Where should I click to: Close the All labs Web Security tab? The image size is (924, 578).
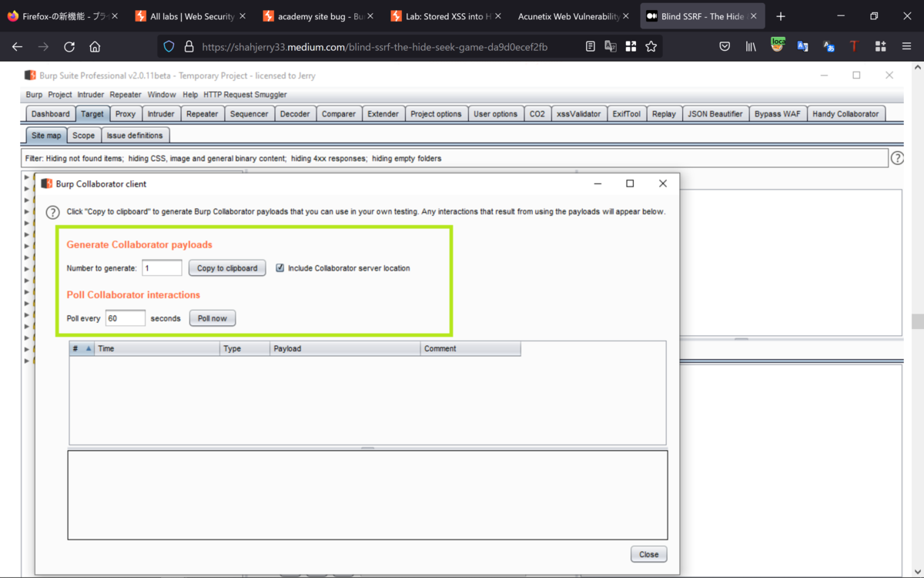pos(243,16)
